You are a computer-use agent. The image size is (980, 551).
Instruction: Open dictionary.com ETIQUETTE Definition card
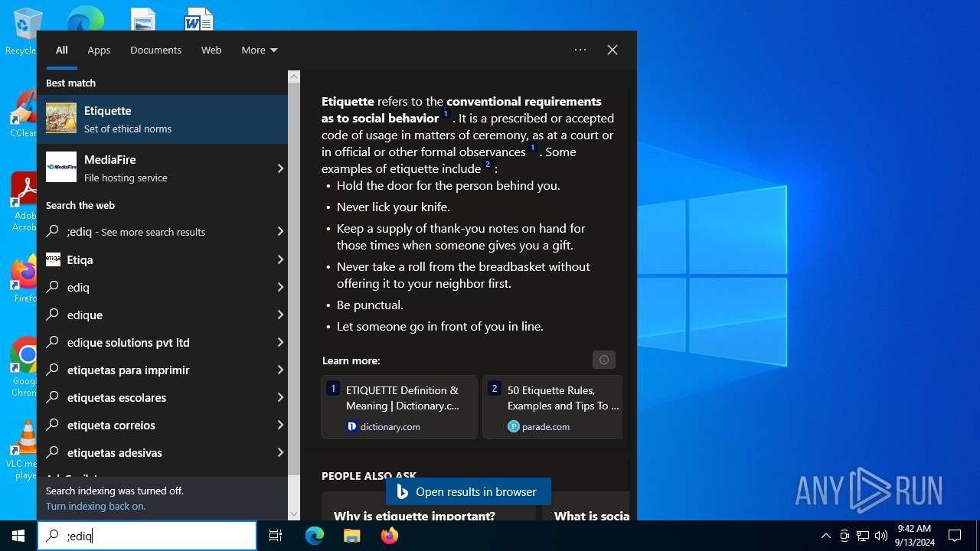point(399,406)
